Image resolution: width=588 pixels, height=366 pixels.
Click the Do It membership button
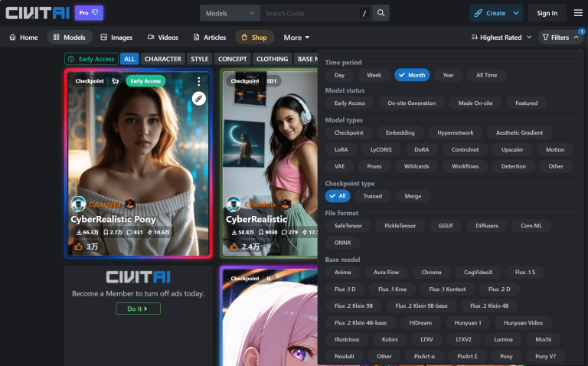pyautogui.click(x=138, y=309)
